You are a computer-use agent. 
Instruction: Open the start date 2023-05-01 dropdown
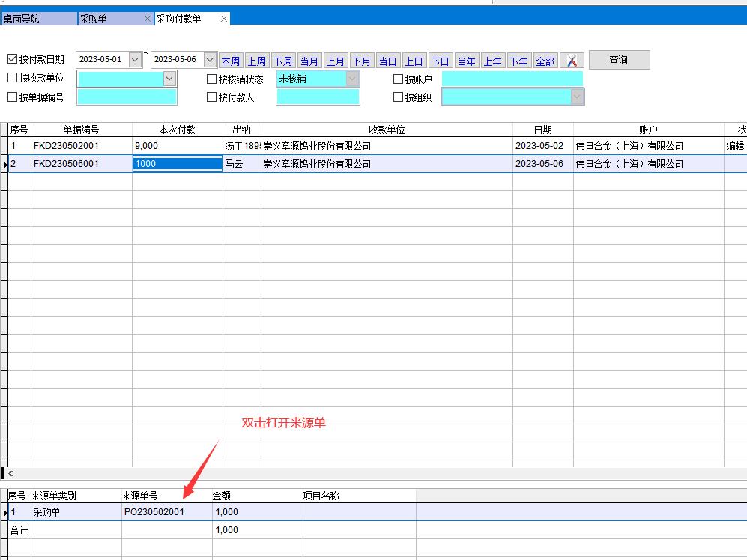[135, 60]
